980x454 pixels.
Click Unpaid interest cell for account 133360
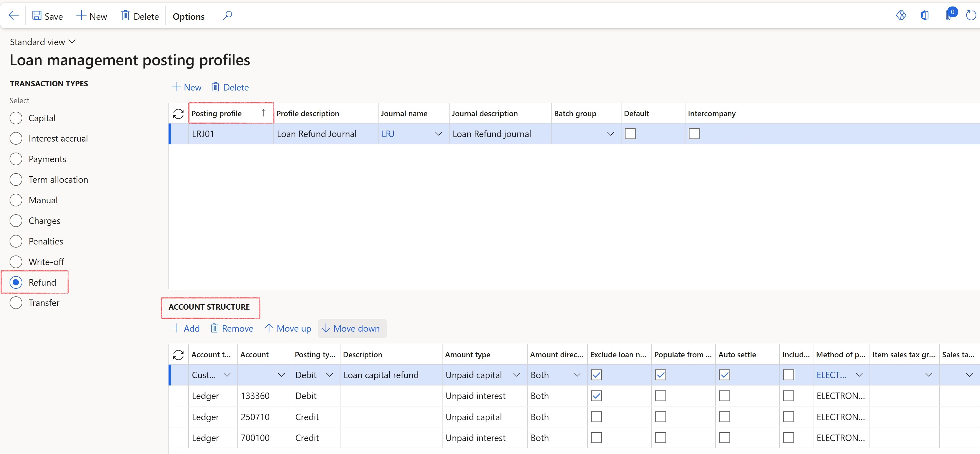[485, 396]
